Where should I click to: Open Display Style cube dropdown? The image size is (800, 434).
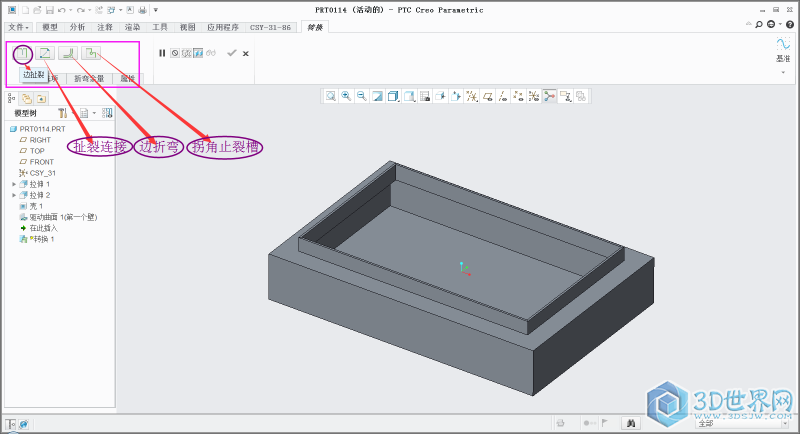pyautogui.click(x=393, y=96)
